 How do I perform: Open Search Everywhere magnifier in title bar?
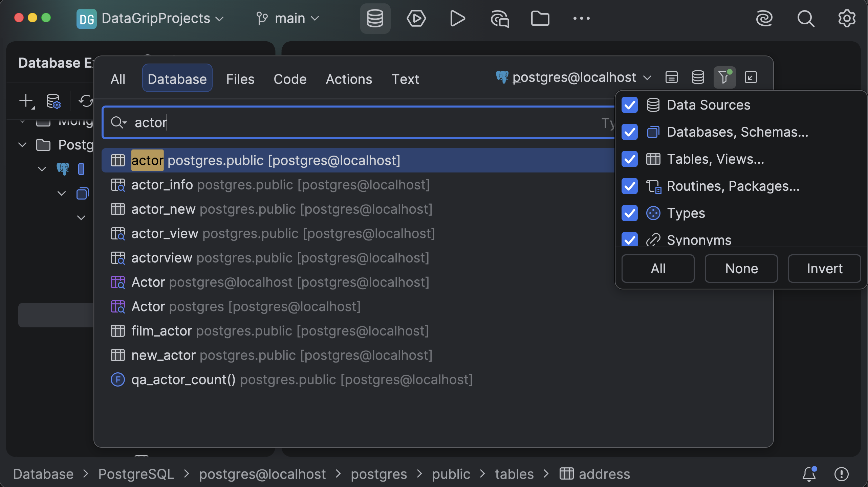806,19
